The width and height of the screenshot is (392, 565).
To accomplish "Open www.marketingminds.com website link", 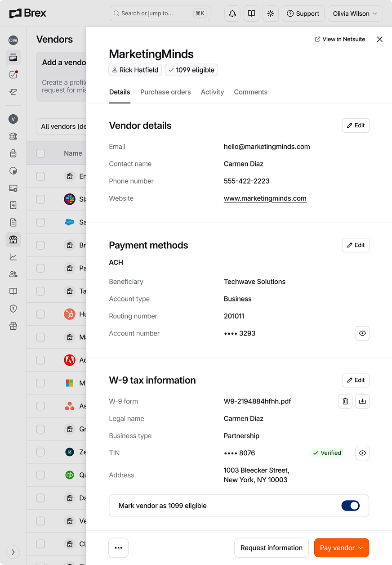I will 265,198.
